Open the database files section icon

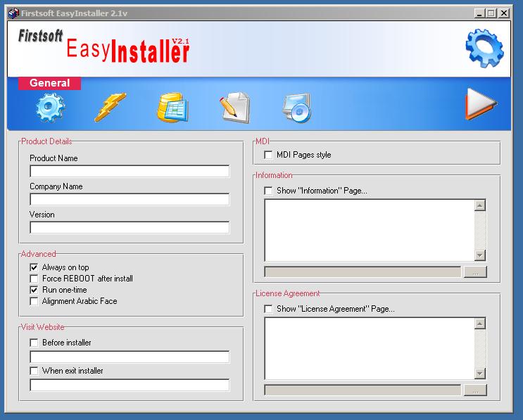(172, 108)
